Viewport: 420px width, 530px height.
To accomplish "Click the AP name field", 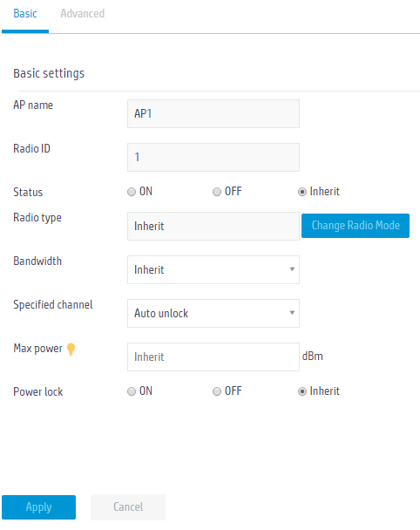I will point(213,113).
